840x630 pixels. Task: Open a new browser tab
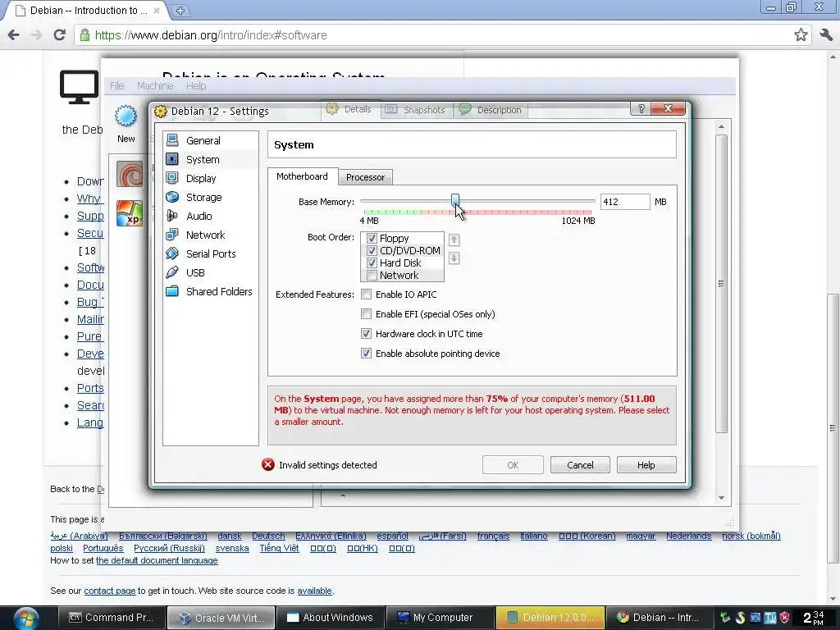(x=180, y=10)
